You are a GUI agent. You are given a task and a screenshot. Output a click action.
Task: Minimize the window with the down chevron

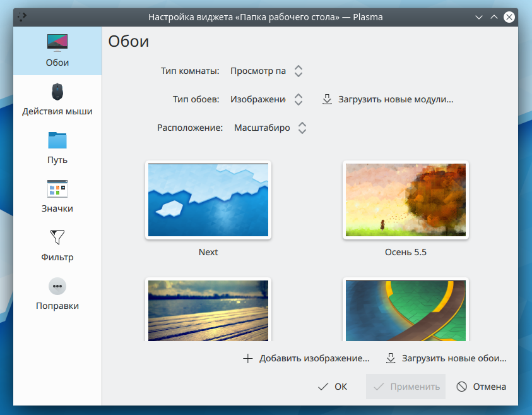[479, 17]
